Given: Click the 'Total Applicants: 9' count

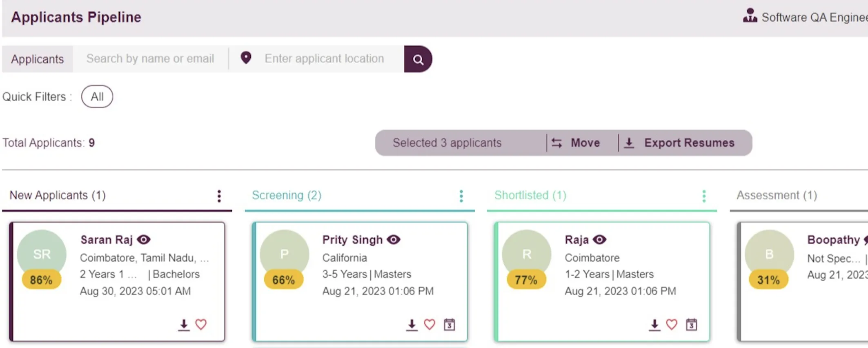Looking at the screenshot, I should coord(49,143).
